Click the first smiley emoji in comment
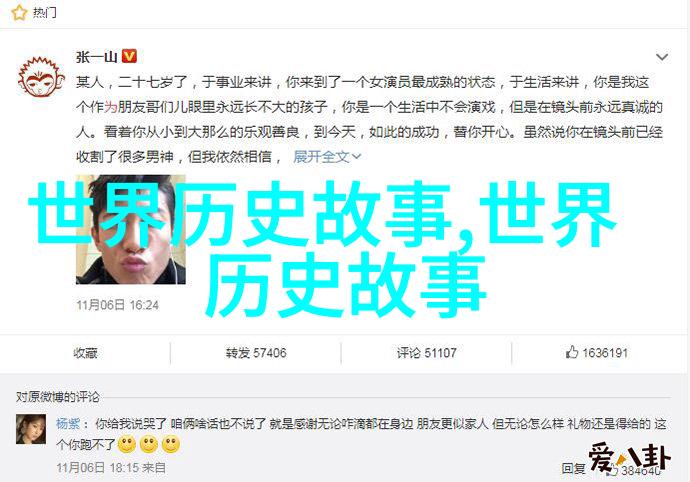Image resolution: width=690 pixels, height=482 pixels. click(x=127, y=445)
